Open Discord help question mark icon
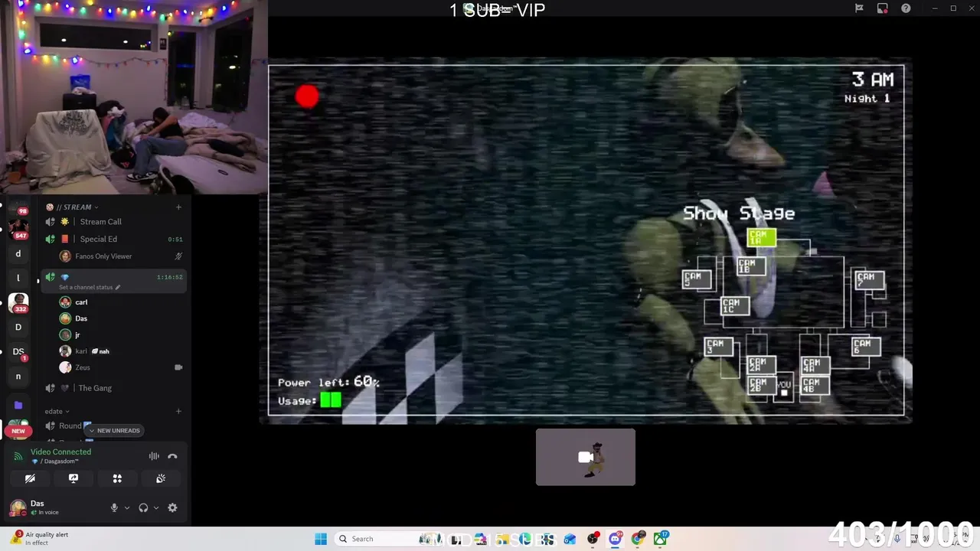The width and height of the screenshot is (980, 551). (x=906, y=8)
